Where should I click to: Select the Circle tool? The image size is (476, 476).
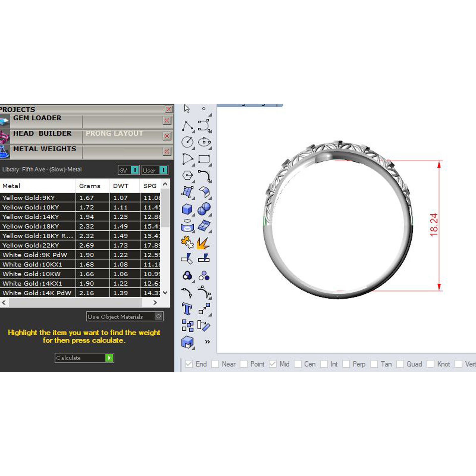coord(187,142)
